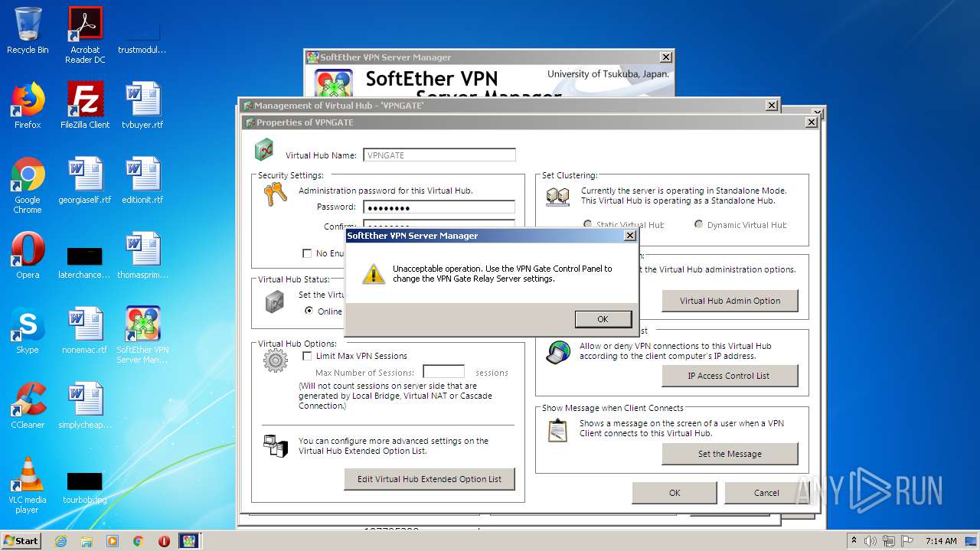The height and width of the screenshot is (551, 980).
Task: Close the Properties of VPNGATE window
Action: (x=812, y=122)
